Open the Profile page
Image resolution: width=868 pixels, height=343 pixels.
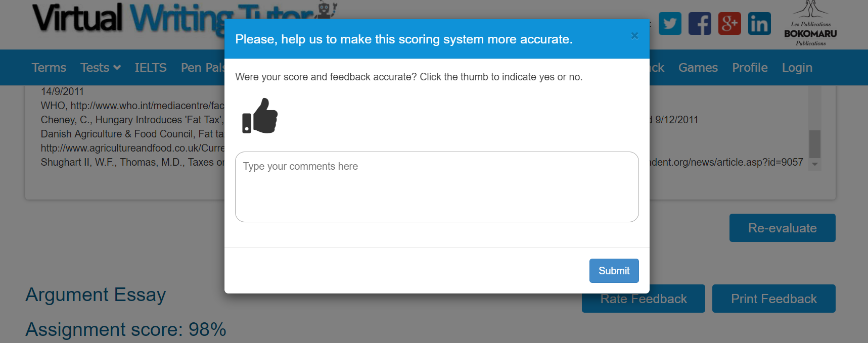(750, 68)
